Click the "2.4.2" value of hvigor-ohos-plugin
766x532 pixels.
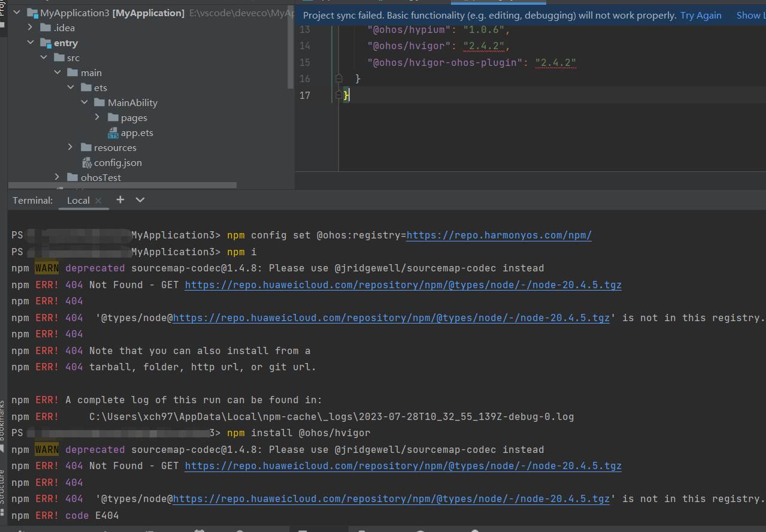pos(556,62)
